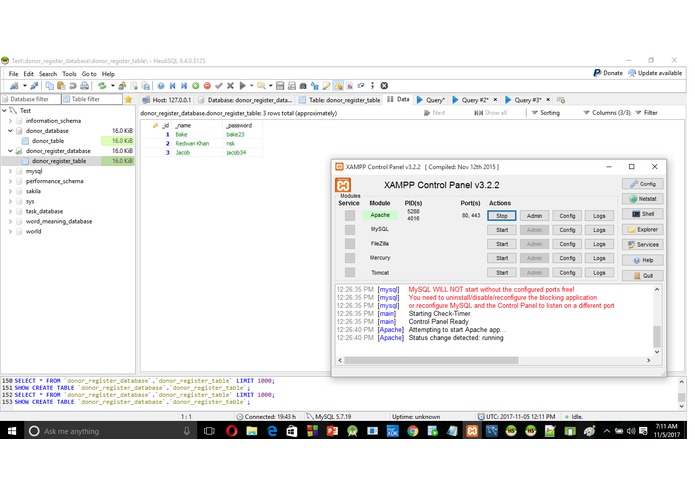Click the Quit button in XAMPP

(643, 276)
